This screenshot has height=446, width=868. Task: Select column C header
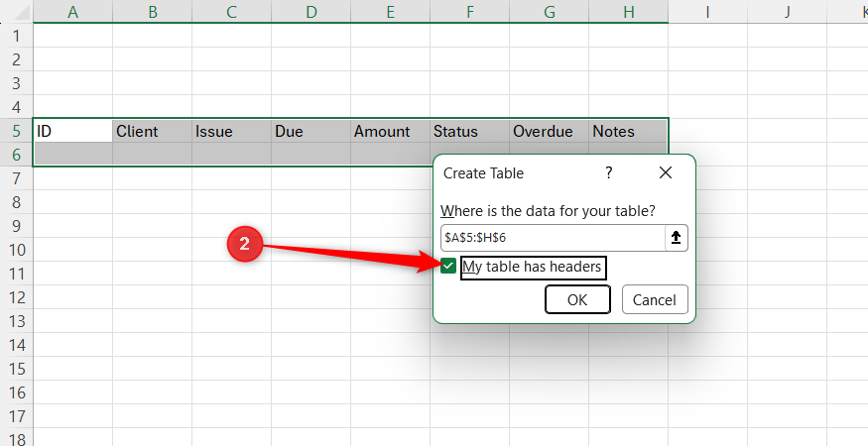pyautogui.click(x=231, y=12)
